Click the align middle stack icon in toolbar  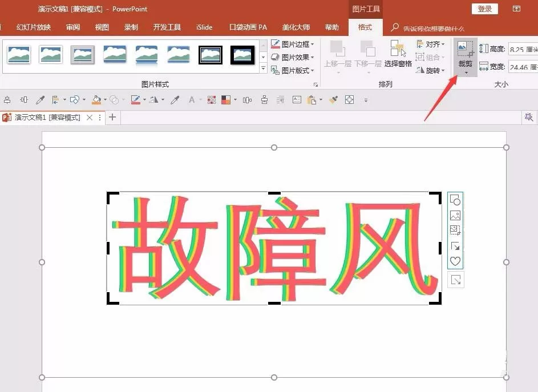coord(264,100)
